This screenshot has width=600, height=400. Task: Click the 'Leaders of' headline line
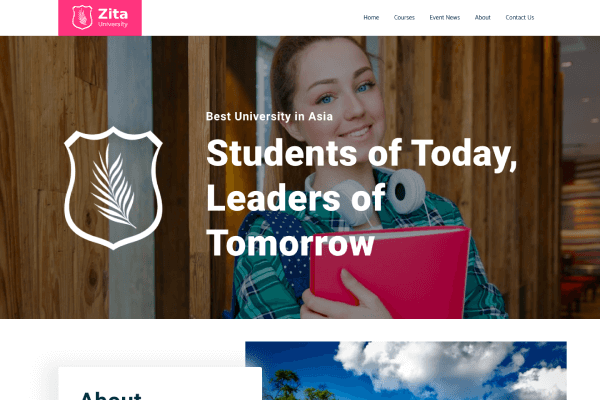[x=296, y=198]
